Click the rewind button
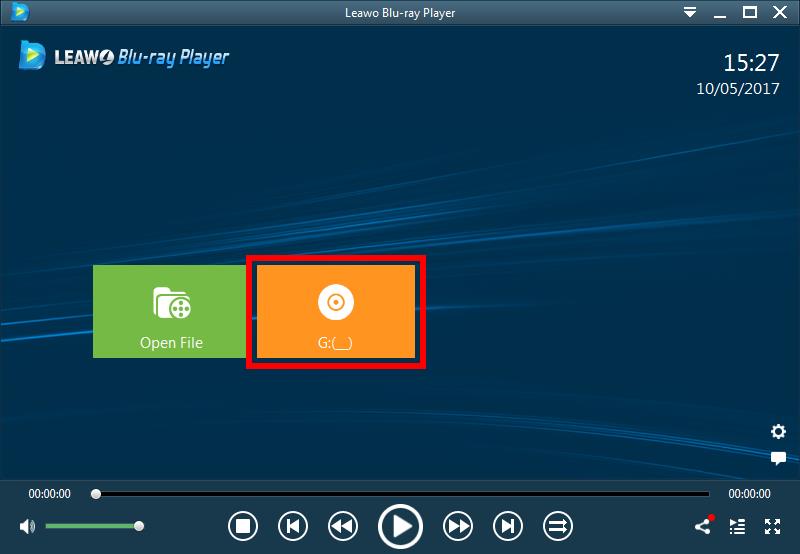Viewport: 800px width, 554px height. tap(343, 526)
